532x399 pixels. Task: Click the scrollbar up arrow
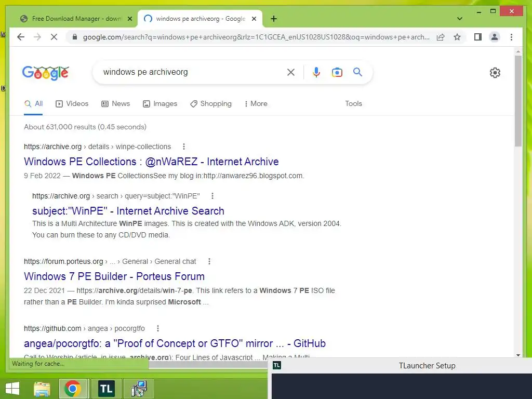click(518, 51)
